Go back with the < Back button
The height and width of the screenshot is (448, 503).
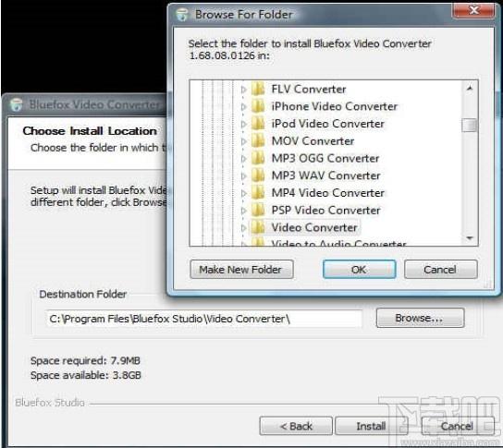pos(296,426)
